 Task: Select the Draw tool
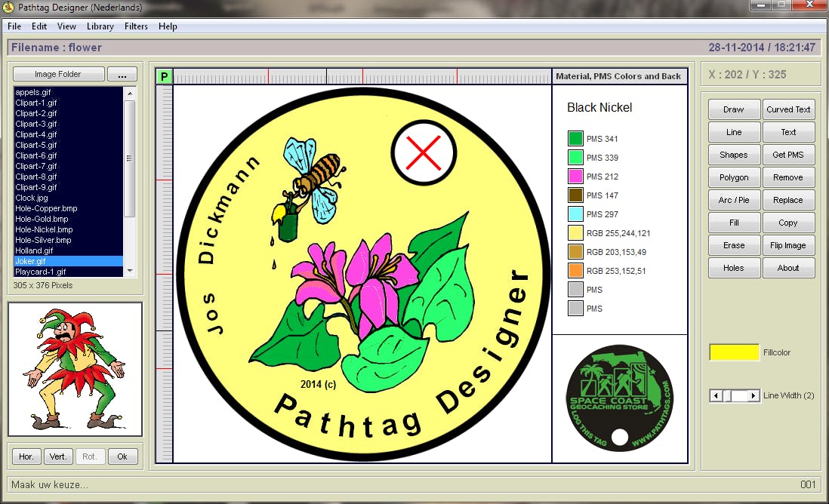coord(733,109)
